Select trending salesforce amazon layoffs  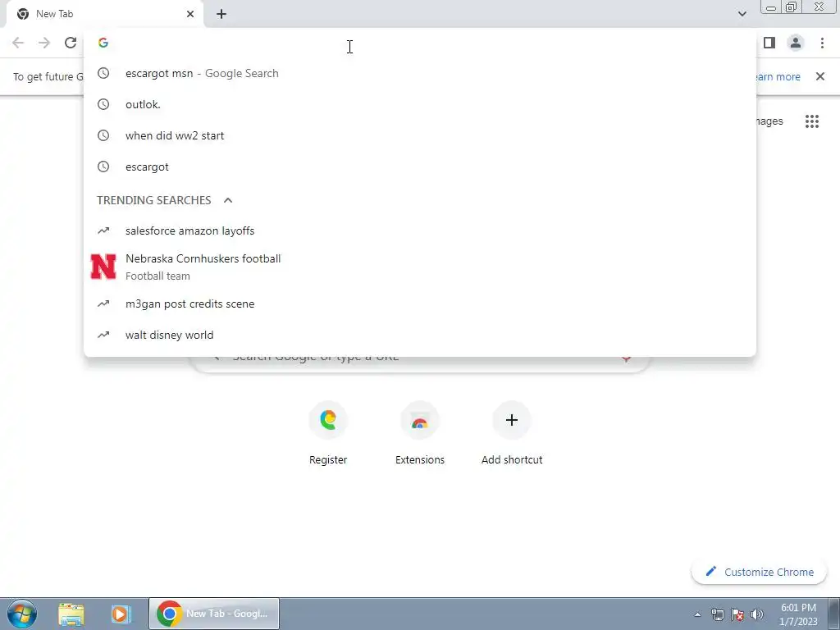point(420,231)
